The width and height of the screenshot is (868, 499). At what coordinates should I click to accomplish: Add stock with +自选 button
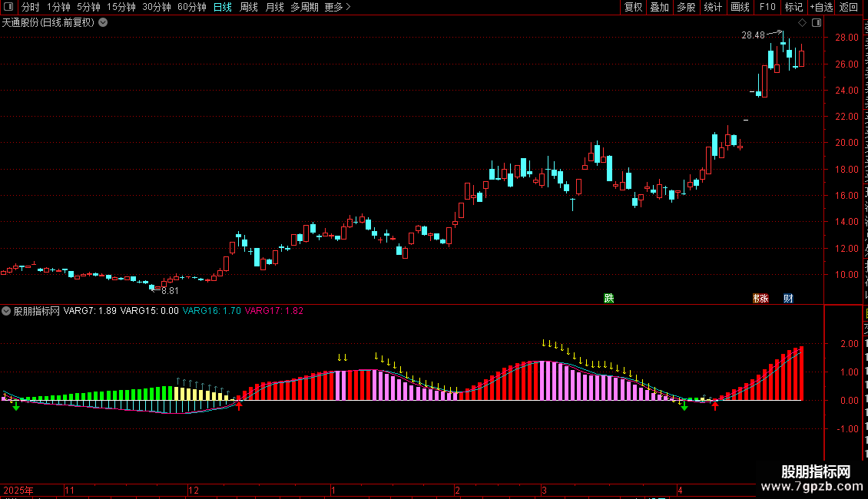(x=821, y=7)
